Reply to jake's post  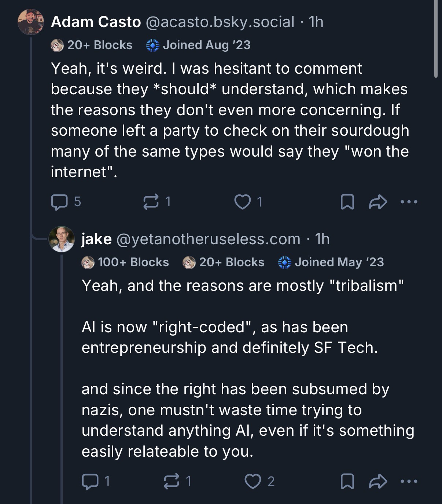coord(90,481)
